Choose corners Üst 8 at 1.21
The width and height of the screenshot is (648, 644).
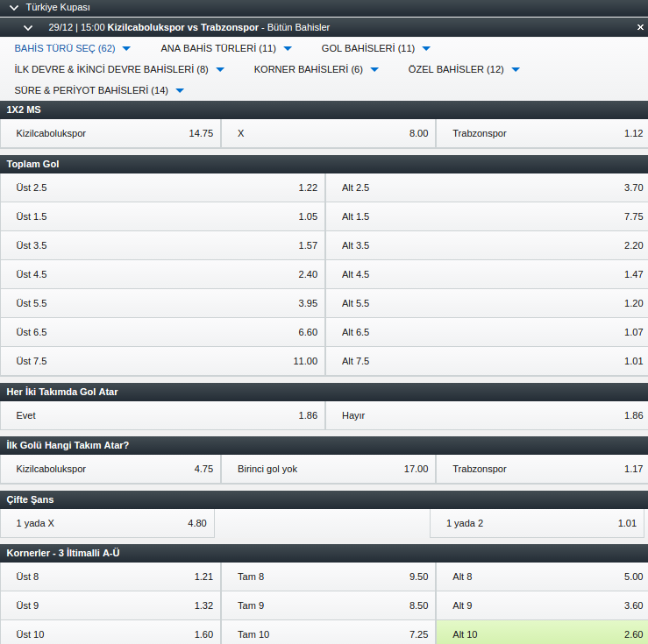click(110, 577)
